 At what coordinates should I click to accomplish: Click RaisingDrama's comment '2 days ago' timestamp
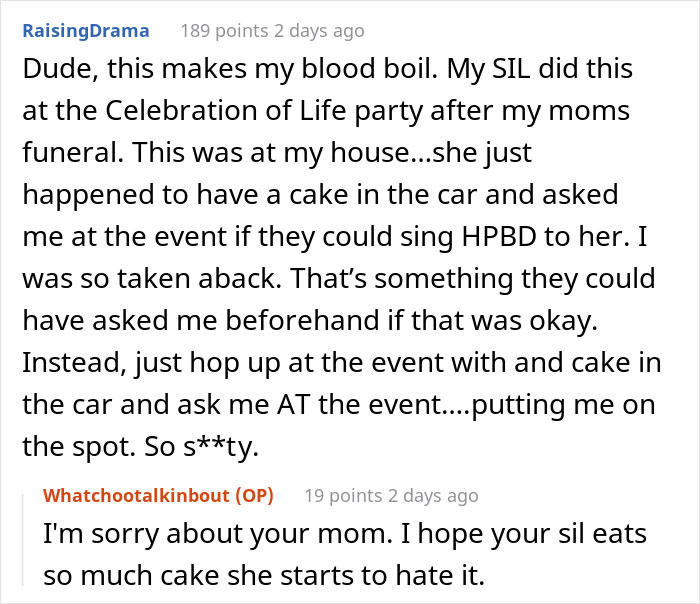click(317, 31)
